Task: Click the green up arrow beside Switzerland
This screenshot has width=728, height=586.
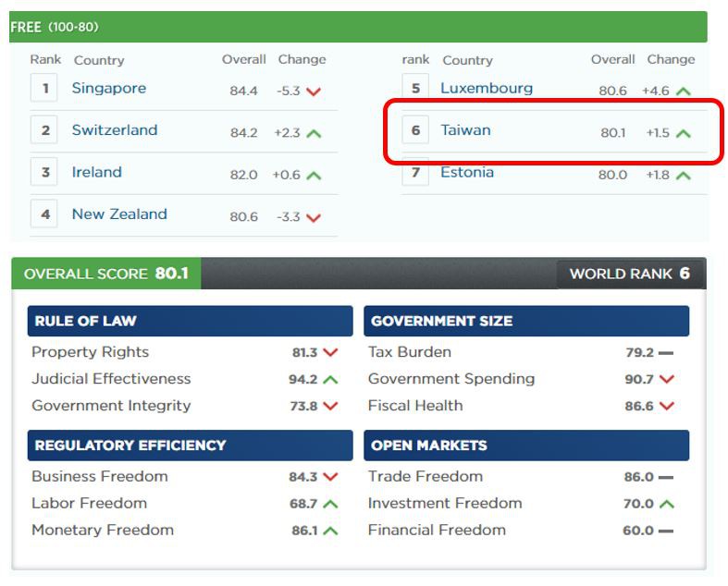Action: pos(313,133)
